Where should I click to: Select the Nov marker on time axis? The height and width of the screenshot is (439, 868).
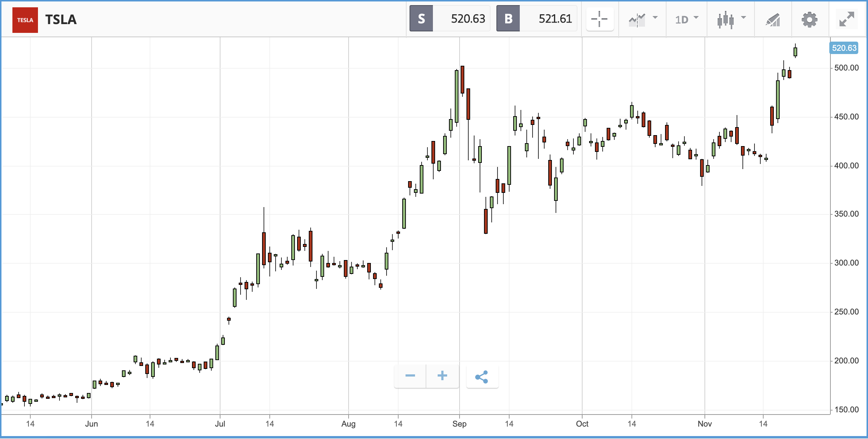(705, 424)
